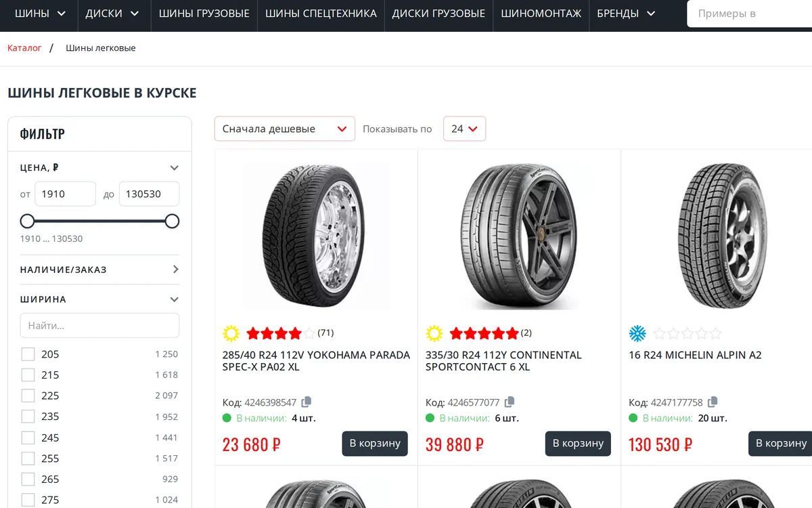Copy product code 4247177758 with copy icon
The width and height of the screenshot is (812, 508).
point(713,402)
